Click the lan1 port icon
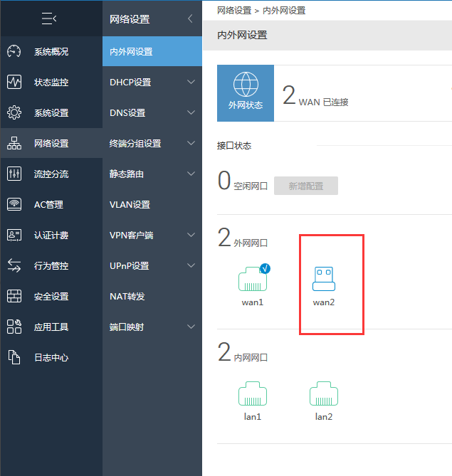The image size is (452, 476). [x=252, y=394]
